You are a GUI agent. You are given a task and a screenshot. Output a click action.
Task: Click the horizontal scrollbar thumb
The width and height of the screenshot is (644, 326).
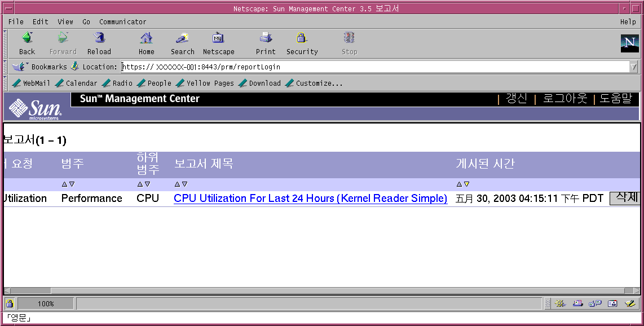[338, 290]
